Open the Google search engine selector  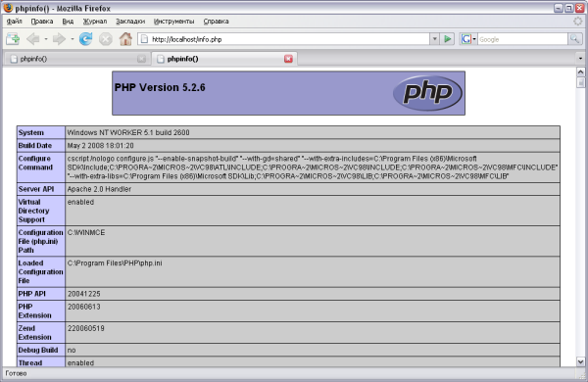pyautogui.click(x=468, y=39)
